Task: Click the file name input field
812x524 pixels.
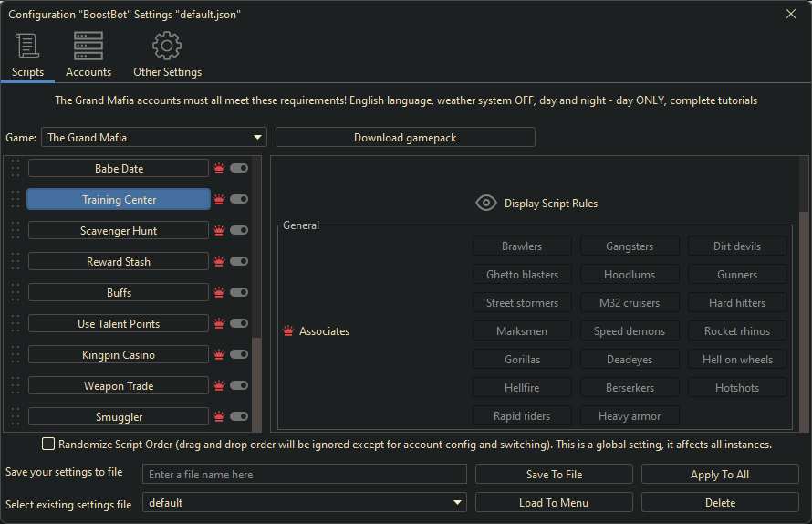Action: coord(305,475)
